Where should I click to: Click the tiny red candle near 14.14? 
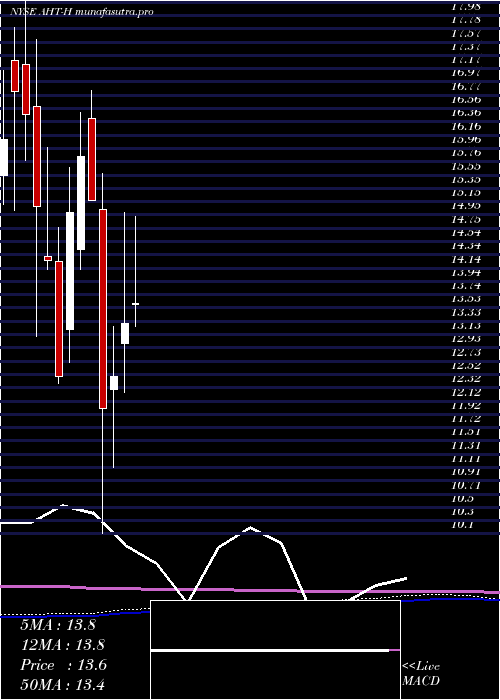pos(48,258)
